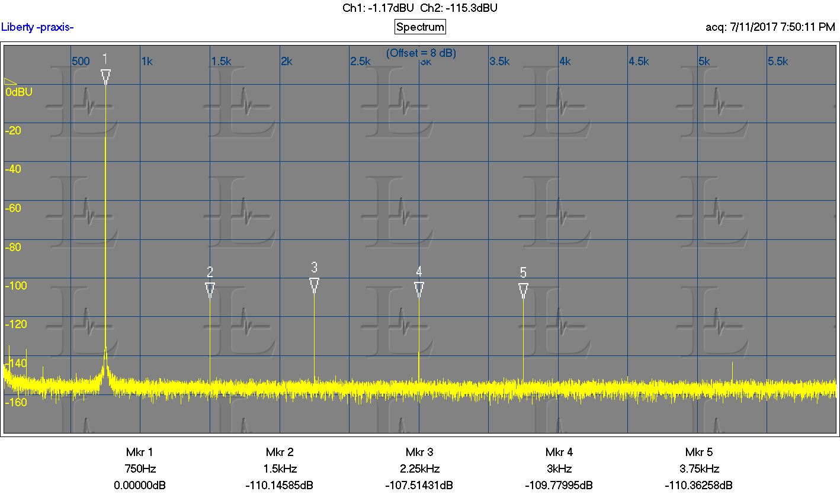Image resolution: width=840 pixels, height=504 pixels.
Task: Click the Ch1: -1.17dBU readout
Action: tap(378, 8)
